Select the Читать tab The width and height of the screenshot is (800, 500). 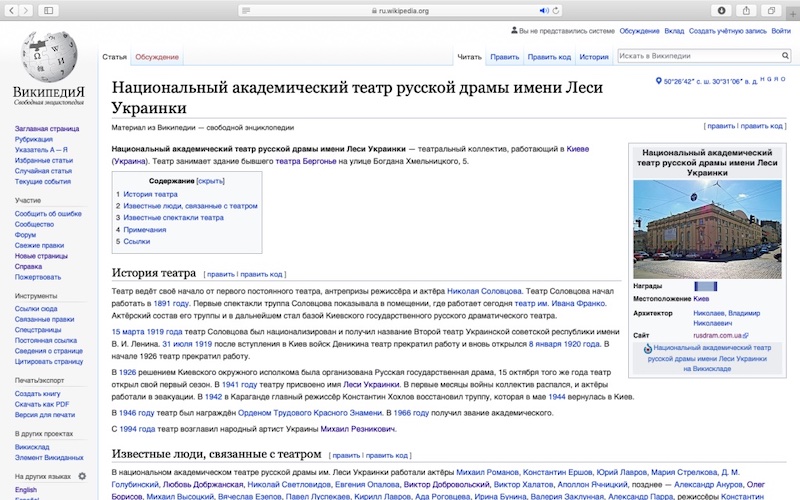[x=469, y=57]
